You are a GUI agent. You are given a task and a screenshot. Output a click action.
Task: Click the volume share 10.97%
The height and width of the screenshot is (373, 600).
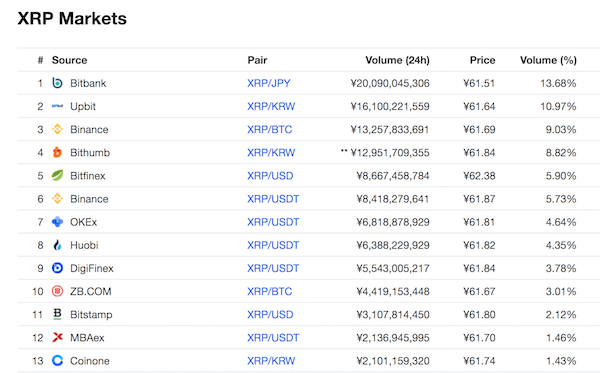click(558, 106)
